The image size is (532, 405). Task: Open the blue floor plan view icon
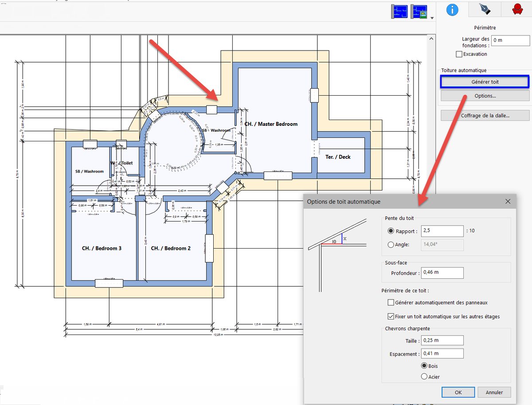399,12
